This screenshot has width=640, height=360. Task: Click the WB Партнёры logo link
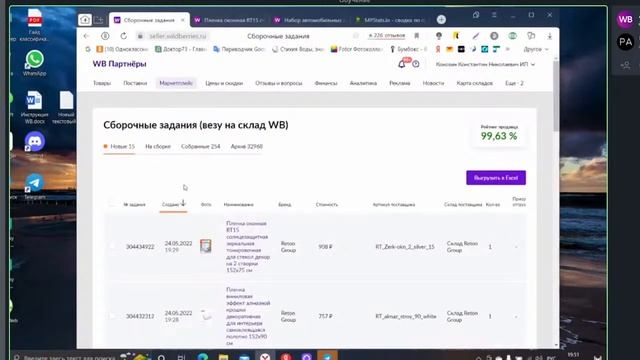coord(119,64)
